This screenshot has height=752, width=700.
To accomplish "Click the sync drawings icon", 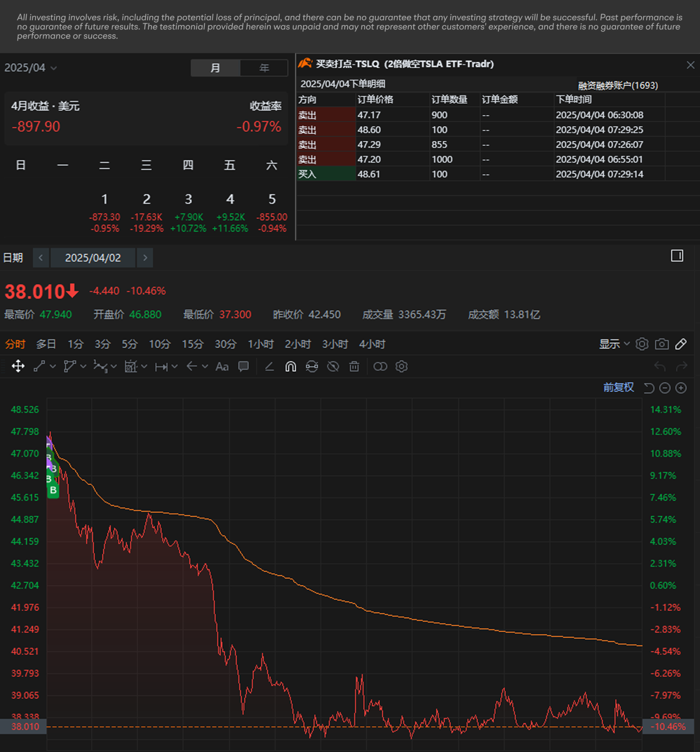I will tap(312, 366).
